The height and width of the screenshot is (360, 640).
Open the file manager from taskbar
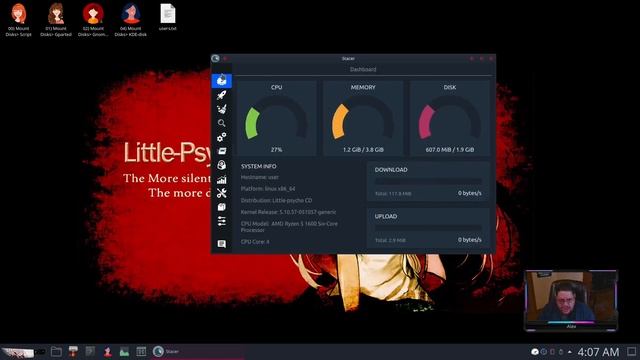(x=56, y=351)
